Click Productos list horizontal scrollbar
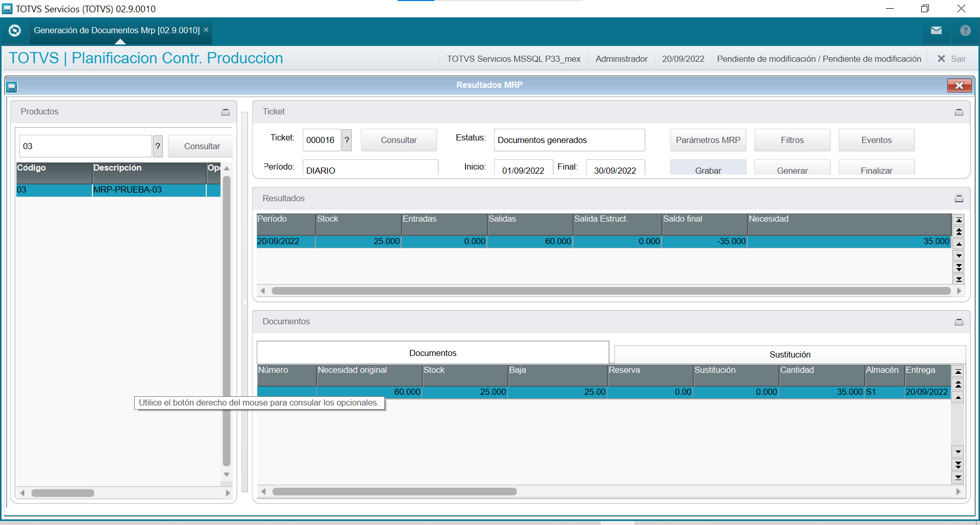980x525 pixels. pyautogui.click(x=63, y=493)
